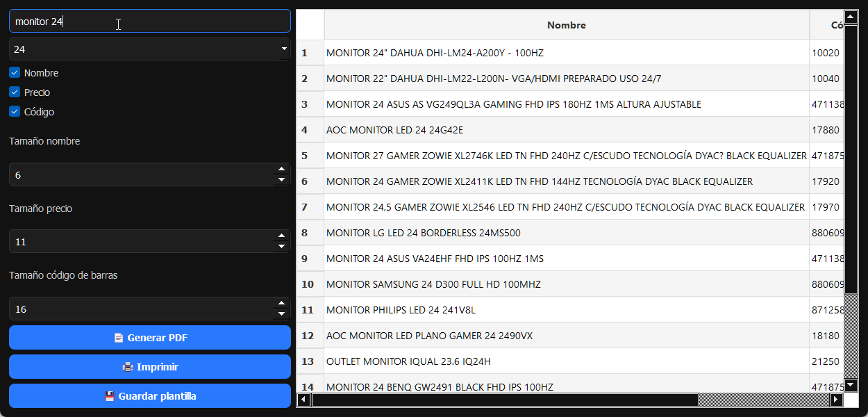Click code cell 18180
This screenshot has width=868, height=417.
pyautogui.click(x=826, y=336)
